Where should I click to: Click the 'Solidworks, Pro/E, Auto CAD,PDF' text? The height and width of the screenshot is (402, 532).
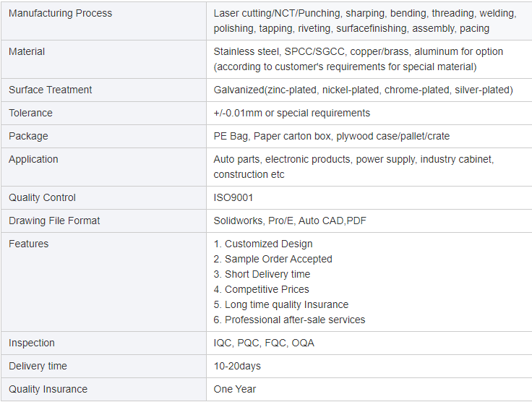click(x=291, y=221)
